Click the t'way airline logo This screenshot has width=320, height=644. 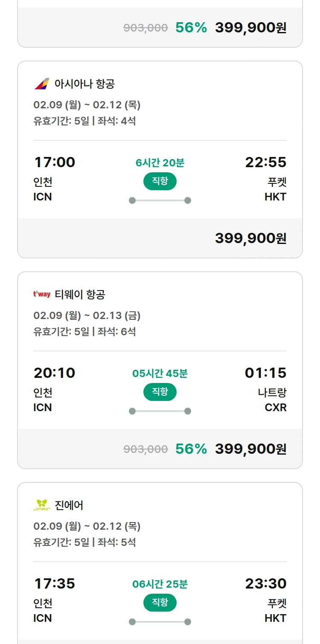point(42,294)
